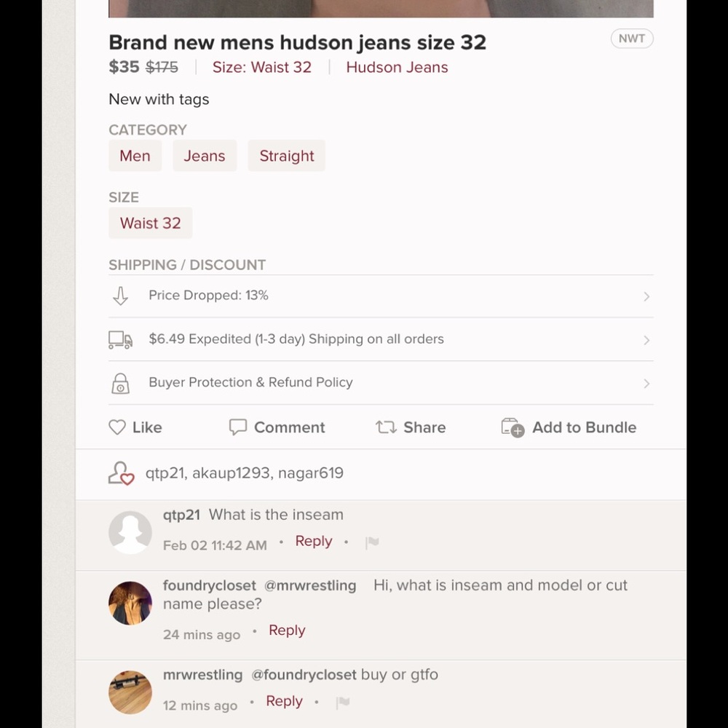
Task: Click the shipping truck icon
Action: 121,339
